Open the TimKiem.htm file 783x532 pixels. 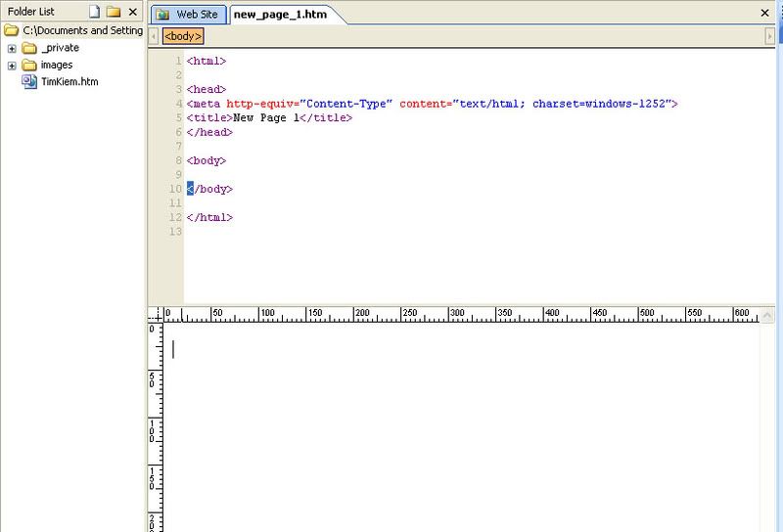click(x=69, y=82)
